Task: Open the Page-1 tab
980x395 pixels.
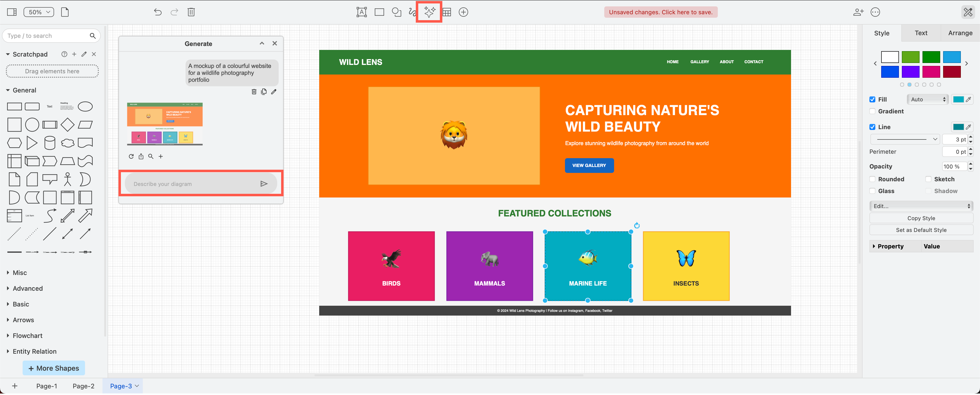Action: tap(46, 385)
